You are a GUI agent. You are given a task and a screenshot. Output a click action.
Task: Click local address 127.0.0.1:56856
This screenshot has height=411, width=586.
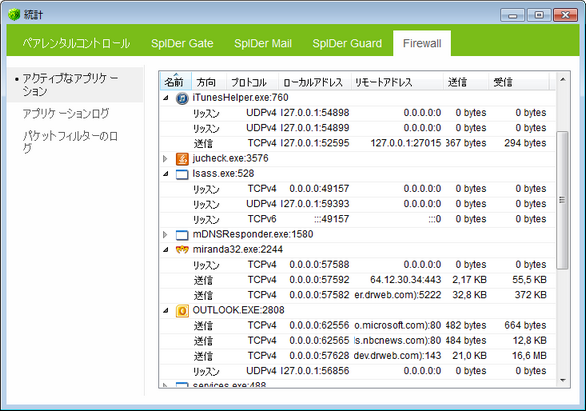(x=315, y=371)
